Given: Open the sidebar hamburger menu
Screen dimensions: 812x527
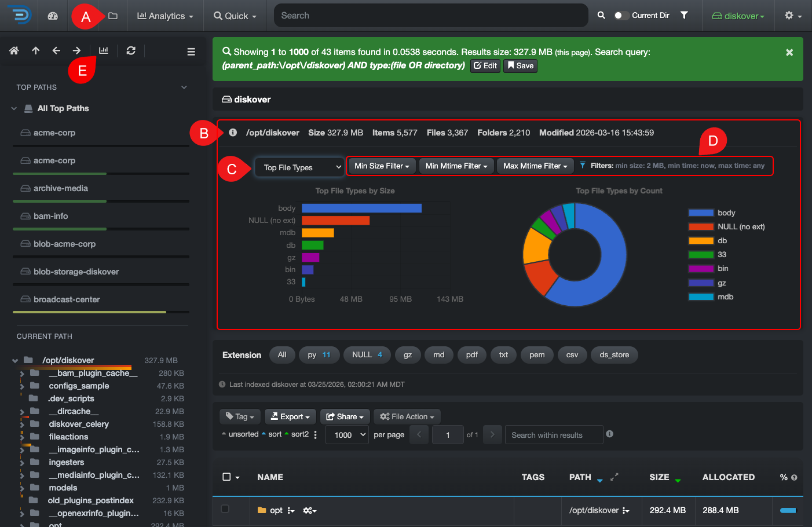Looking at the screenshot, I should tap(191, 52).
